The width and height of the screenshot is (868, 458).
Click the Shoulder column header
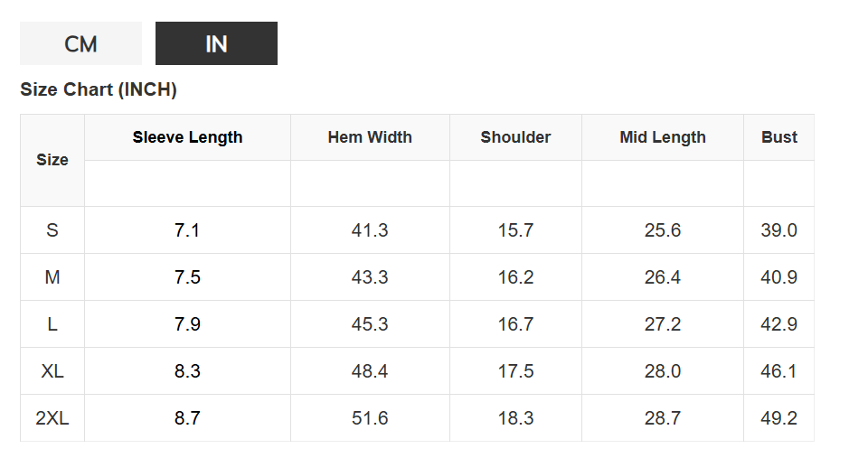[515, 137]
